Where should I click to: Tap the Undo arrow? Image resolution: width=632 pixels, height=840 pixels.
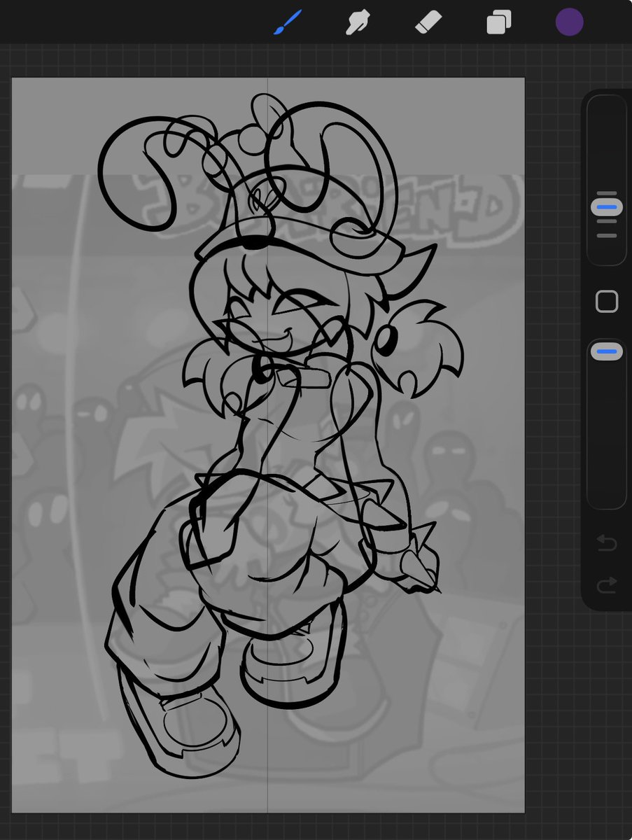tap(607, 542)
